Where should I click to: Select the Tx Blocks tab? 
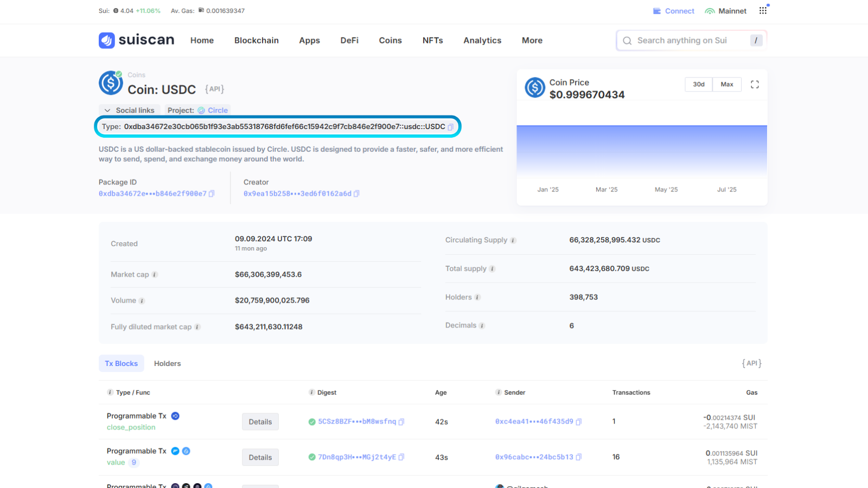coord(122,364)
